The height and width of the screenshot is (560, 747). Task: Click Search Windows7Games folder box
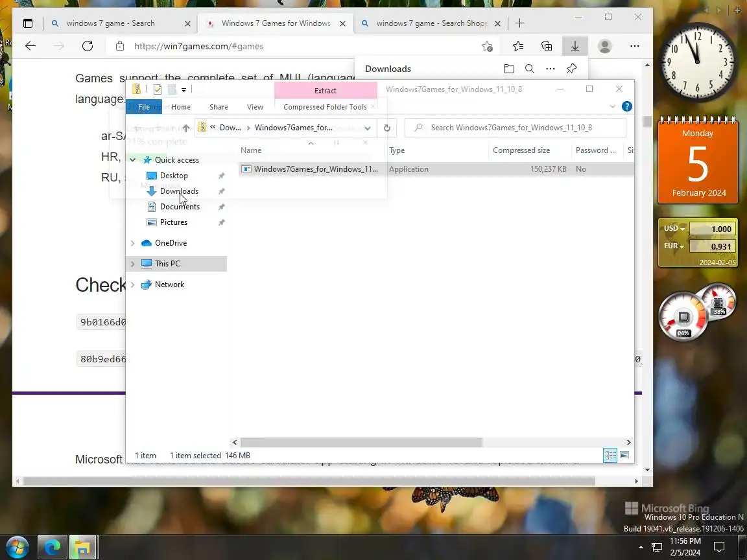click(515, 128)
